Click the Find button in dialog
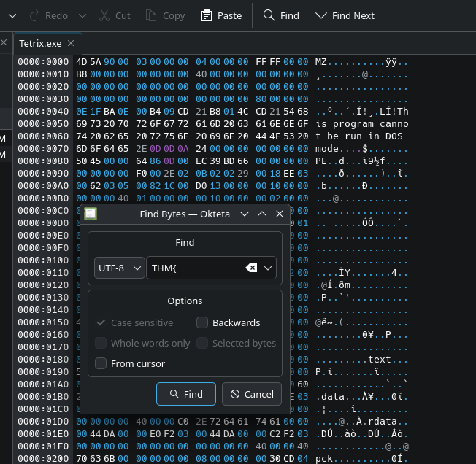Screen dimensions: 476x464 [x=186, y=394]
